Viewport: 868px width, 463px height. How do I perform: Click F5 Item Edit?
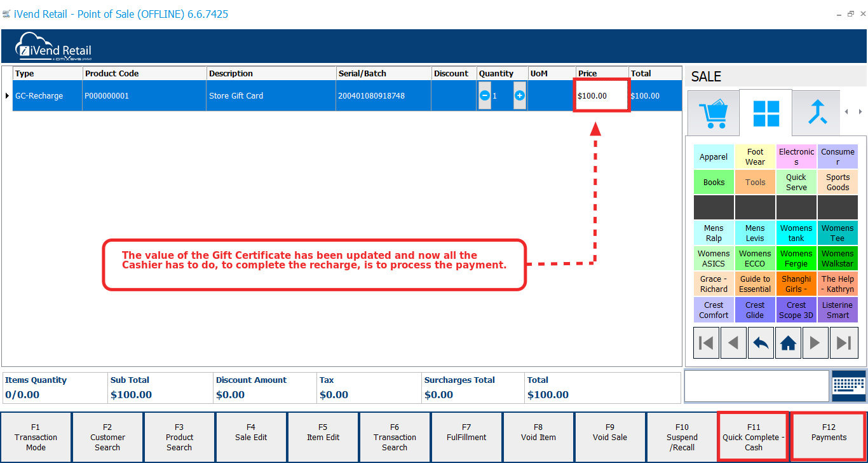tap(323, 437)
